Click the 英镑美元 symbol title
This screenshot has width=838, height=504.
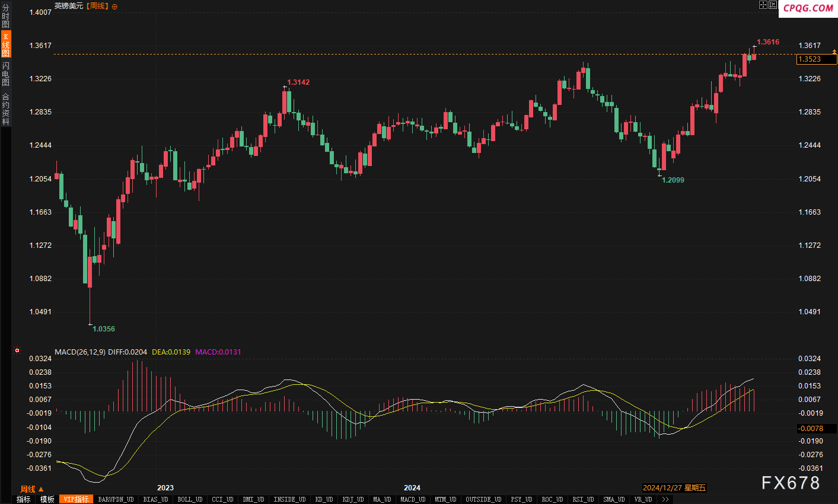pos(69,6)
